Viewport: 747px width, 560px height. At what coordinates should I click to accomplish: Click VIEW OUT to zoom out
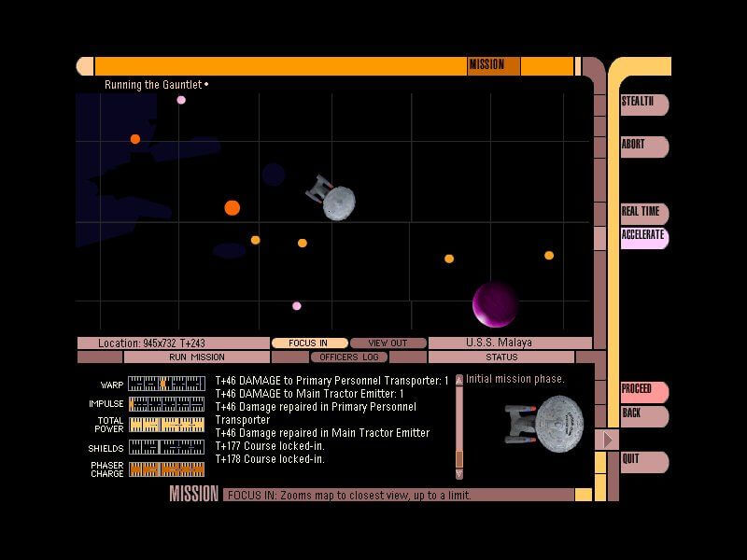[x=388, y=343]
